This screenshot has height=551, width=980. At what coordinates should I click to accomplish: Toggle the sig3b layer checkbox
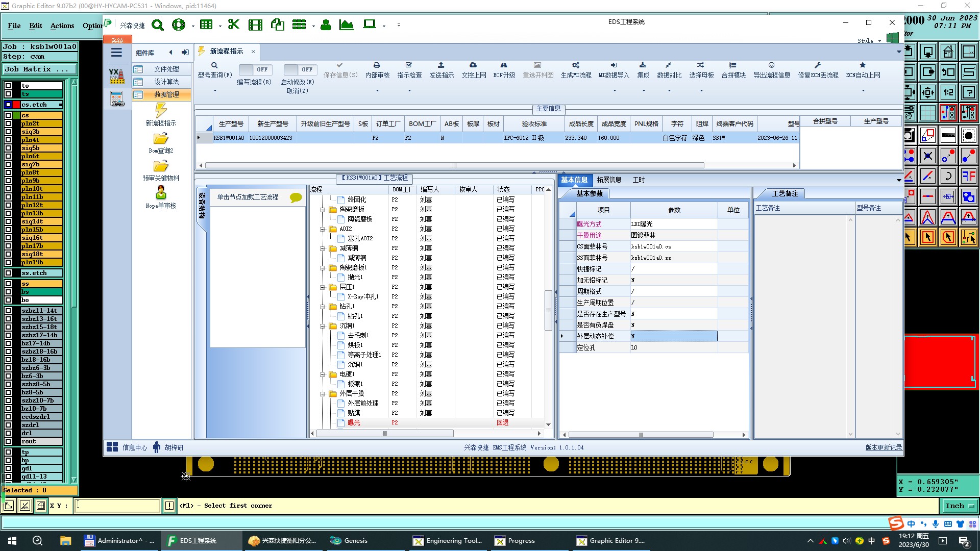pos(8,132)
